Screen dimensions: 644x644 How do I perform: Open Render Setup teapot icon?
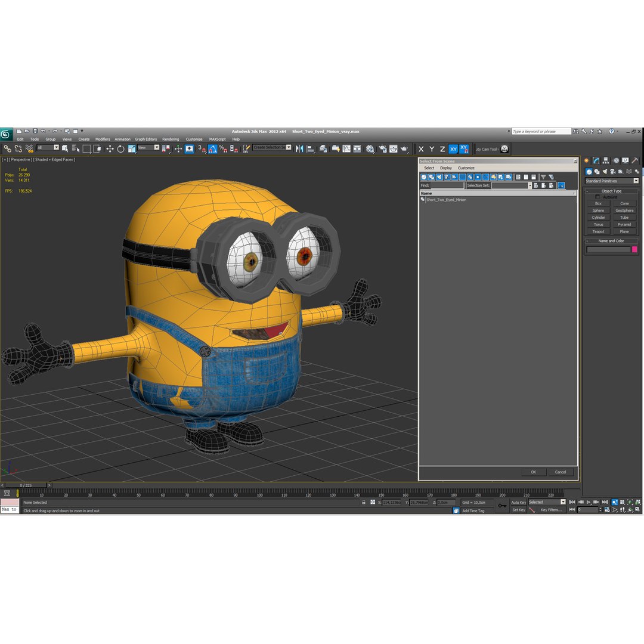382,148
